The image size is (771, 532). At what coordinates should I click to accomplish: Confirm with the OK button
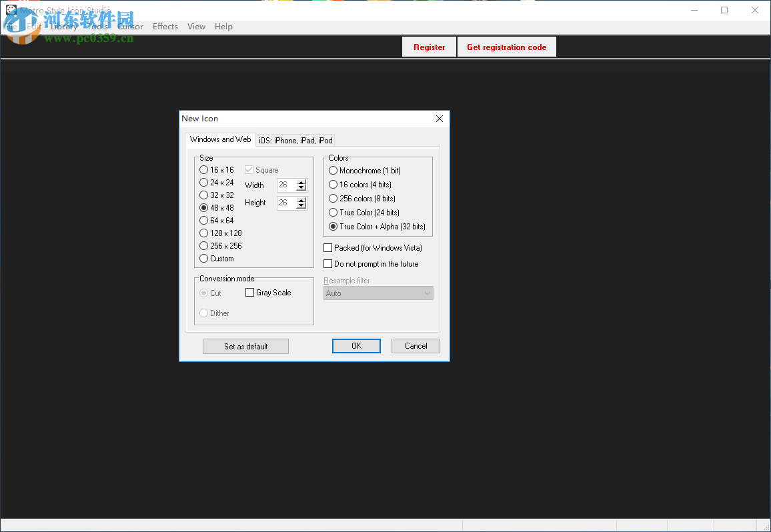357,346
